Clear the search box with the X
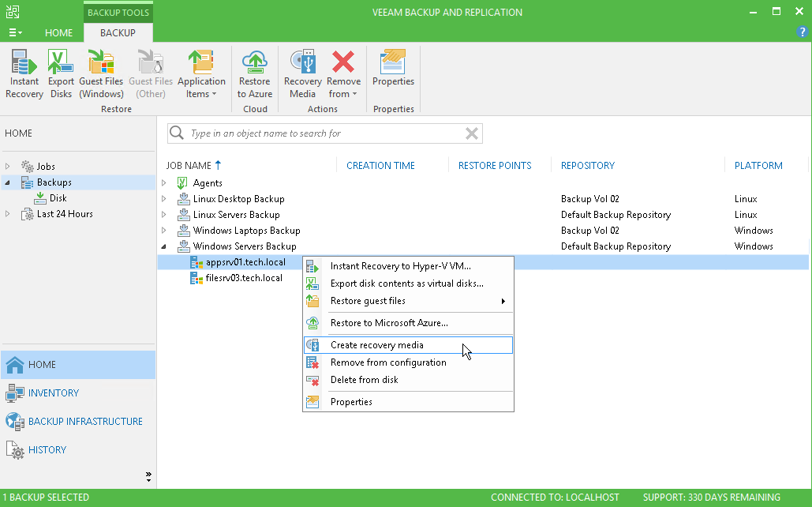The height and width of the screenshot is (507, 812). pos(471,133)
